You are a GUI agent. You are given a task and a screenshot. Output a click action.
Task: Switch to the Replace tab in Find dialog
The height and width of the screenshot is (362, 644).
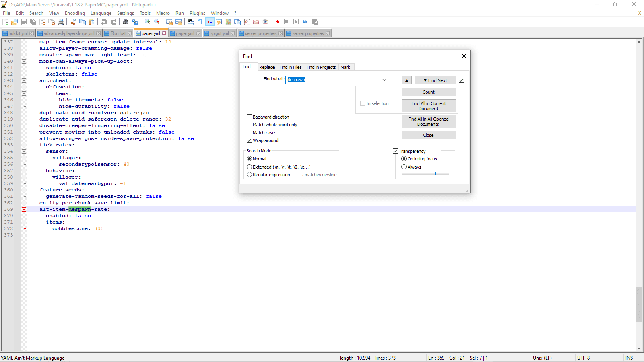click(x=266, y=67)
